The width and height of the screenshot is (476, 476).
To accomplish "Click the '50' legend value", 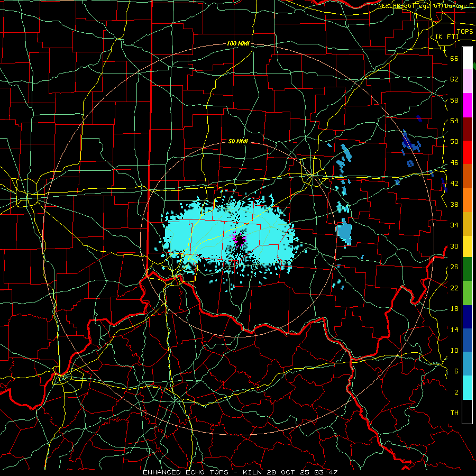I will click(454, 142).
